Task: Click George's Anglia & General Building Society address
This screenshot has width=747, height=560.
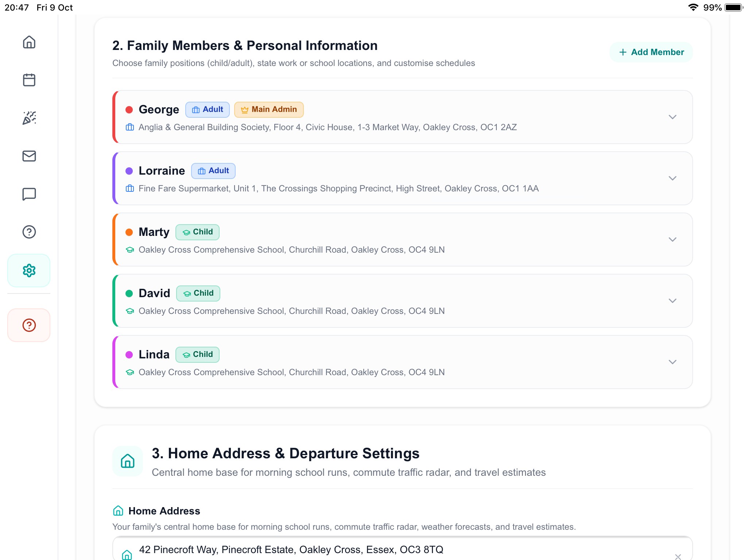Action: 328,127
